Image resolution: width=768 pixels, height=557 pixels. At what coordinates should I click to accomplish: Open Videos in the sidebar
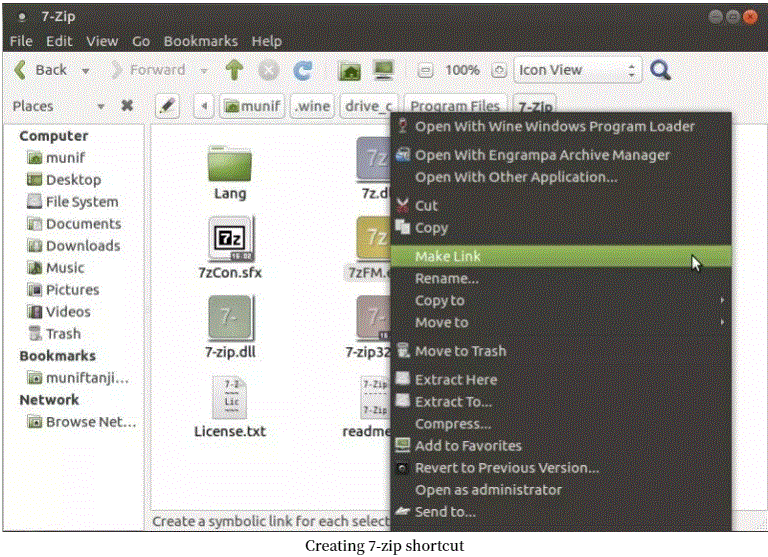pyautogui.click(x=59, y=312)
